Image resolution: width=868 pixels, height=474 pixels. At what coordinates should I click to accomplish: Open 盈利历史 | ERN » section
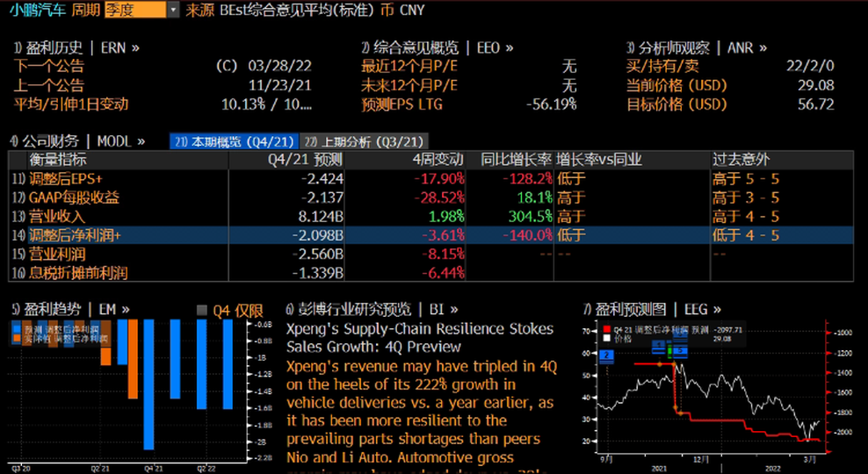[77, 48]
